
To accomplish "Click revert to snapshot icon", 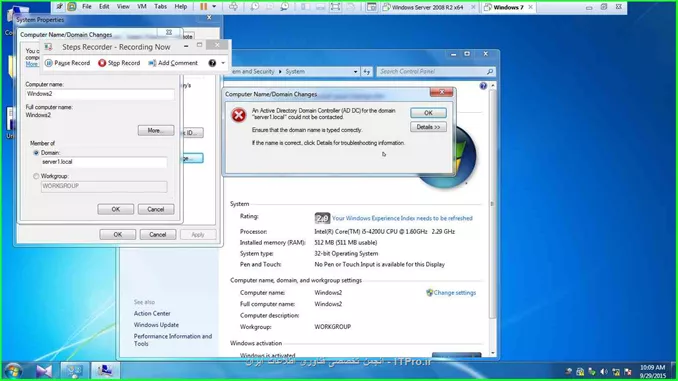I will [269, 6].
